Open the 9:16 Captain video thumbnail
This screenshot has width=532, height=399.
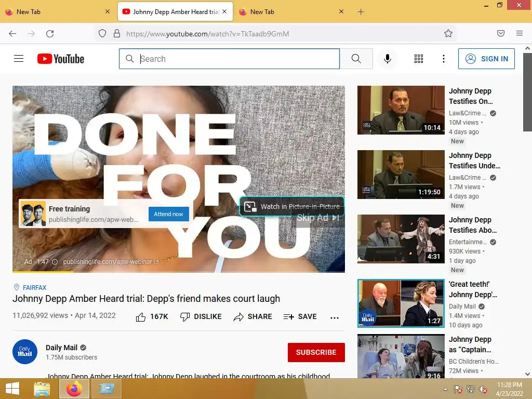coord(401,356)
